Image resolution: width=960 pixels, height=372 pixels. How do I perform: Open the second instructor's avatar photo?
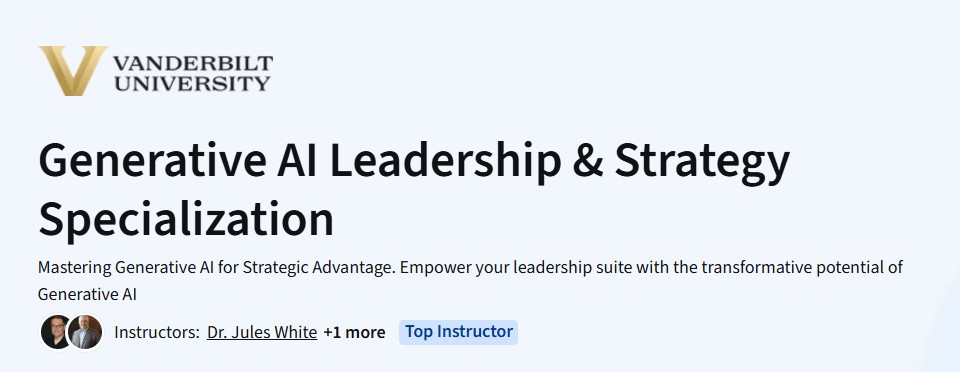(85, 332)
